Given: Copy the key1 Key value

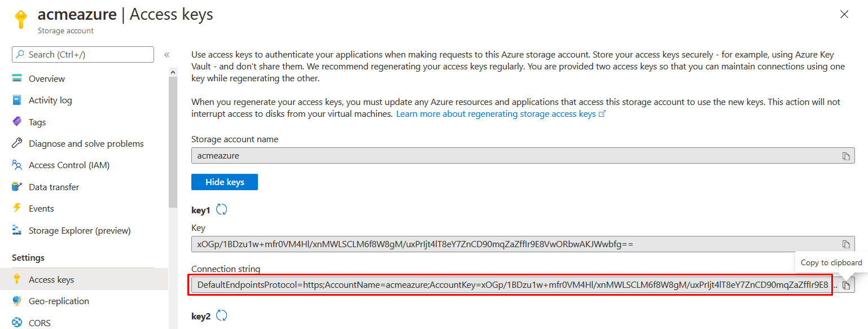Looking at the screenshot, I should [x=845, y=244].
